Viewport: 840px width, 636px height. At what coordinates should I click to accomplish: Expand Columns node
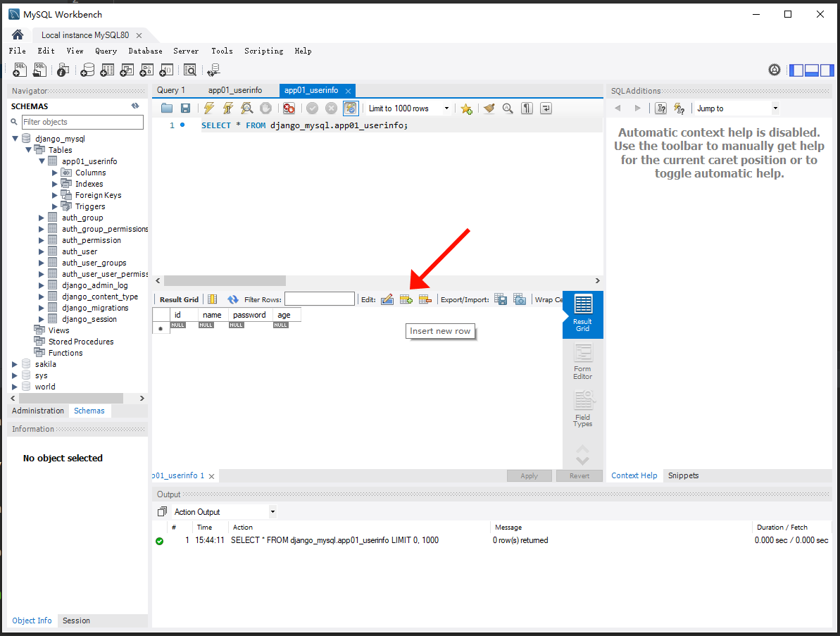55,173
